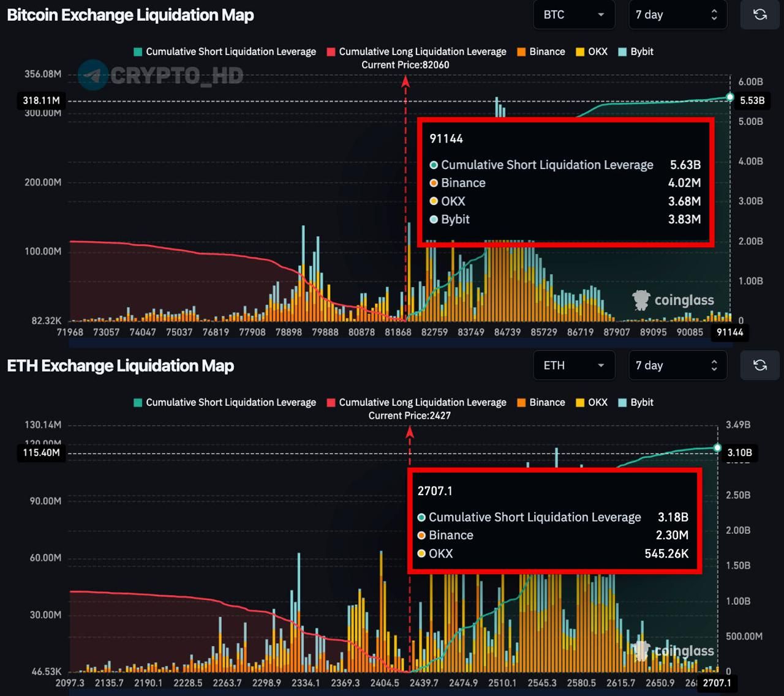Viewport: 784px width, 696px height.
Task: Toggle Cumulative Long Liquidation Leverage in Bitcoin legend
Action: (417, 51)
